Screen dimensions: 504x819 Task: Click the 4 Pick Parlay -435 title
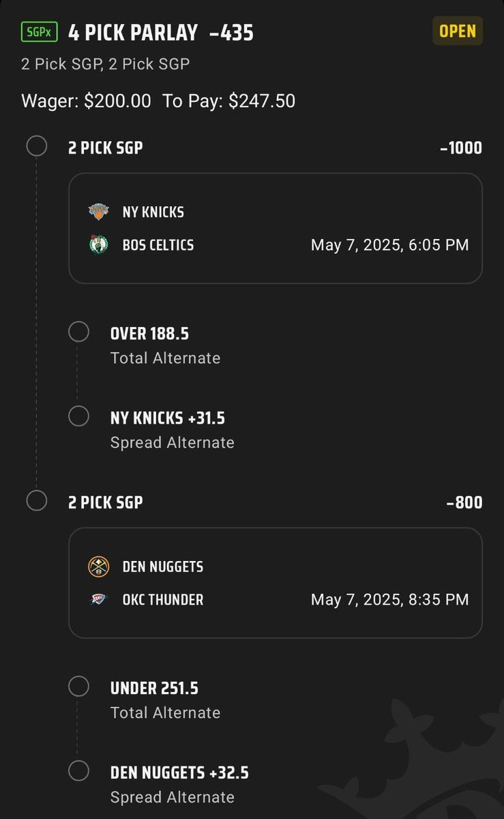click(161, 33)
